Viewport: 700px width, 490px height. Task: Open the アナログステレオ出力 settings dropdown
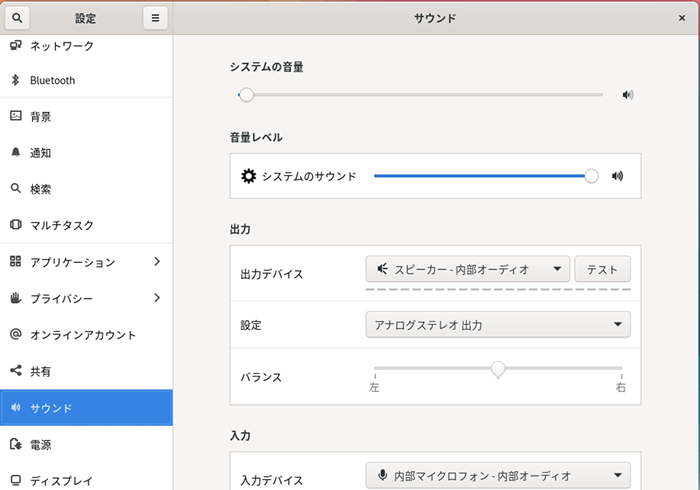[497, 325]
